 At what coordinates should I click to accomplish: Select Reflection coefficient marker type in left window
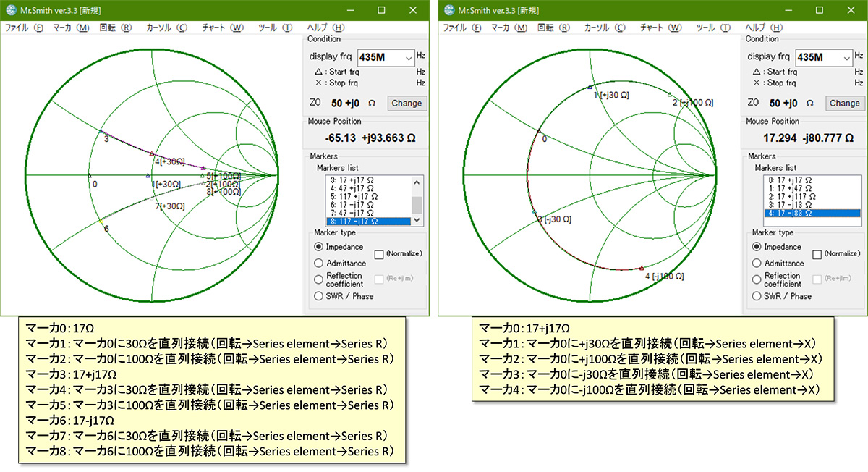click(x=319, y=279)
